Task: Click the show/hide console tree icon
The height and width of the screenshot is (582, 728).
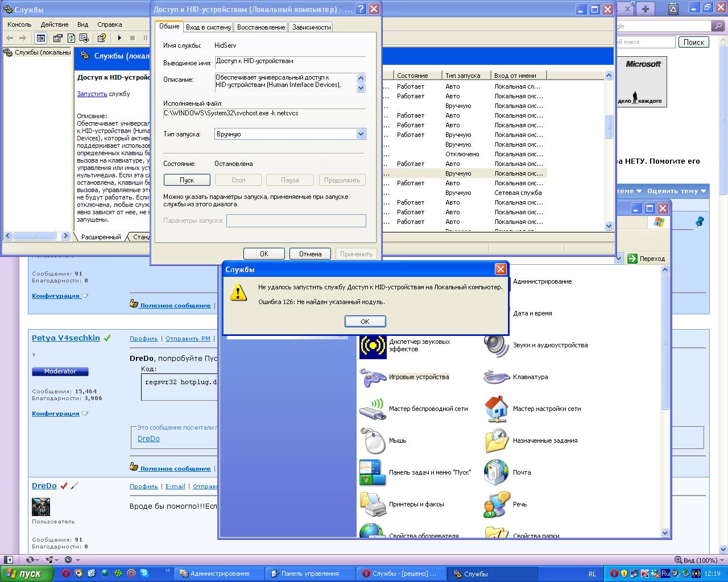Action: (x=40, y=38)
